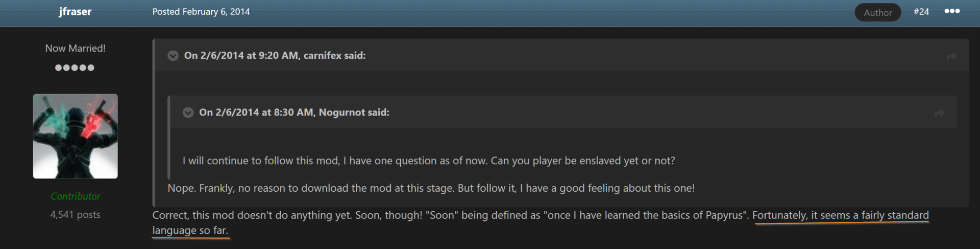This screenshot has height=249, width=980.
Task: Collapse the carnifex quote with chevron
Action: coord(173,56)
